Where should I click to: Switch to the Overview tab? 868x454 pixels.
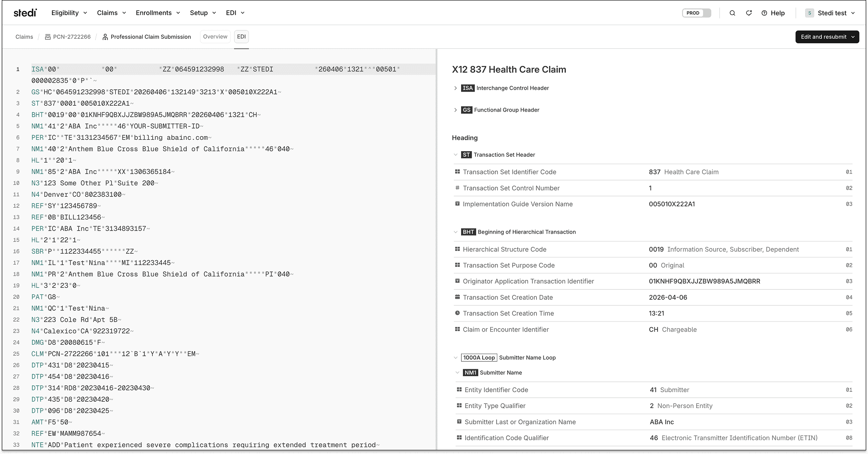[x=215, y=37]
